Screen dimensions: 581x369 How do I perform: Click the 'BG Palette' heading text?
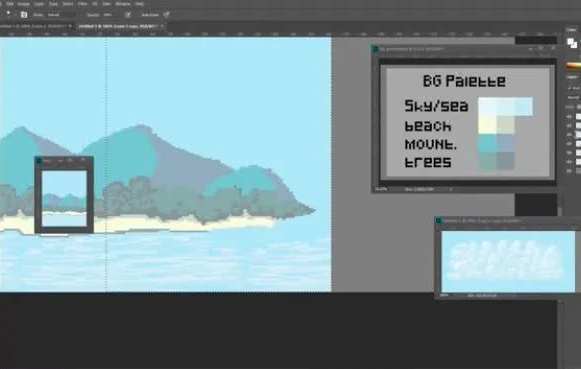tap(464, 81)
